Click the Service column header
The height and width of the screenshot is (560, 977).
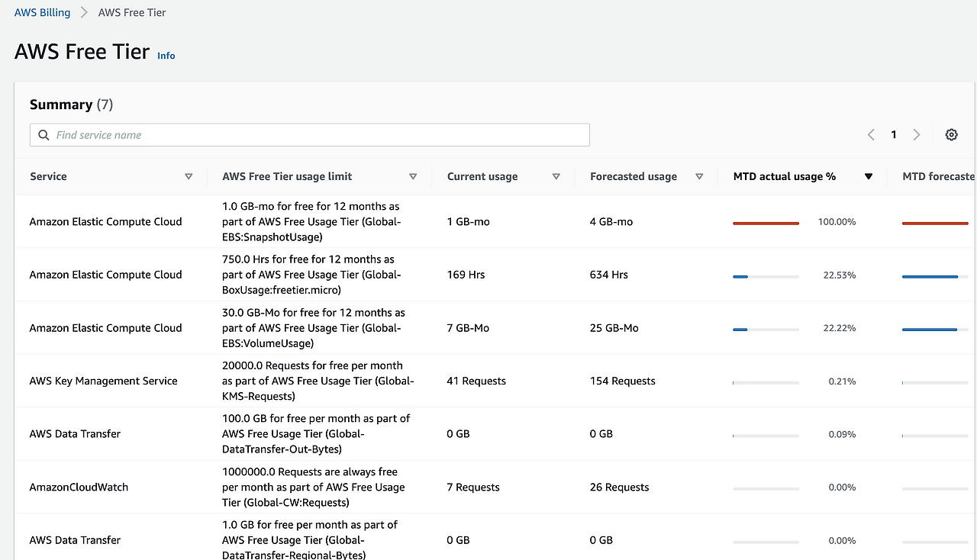click(48, 176)
